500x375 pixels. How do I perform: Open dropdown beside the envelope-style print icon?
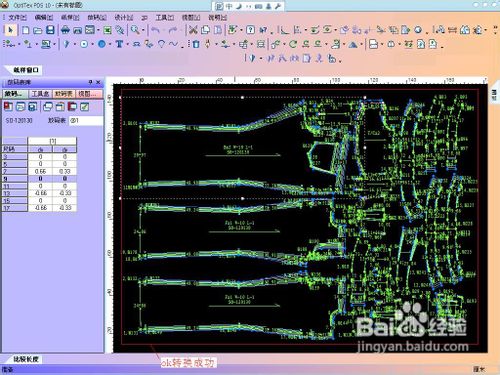coord(98,31)
